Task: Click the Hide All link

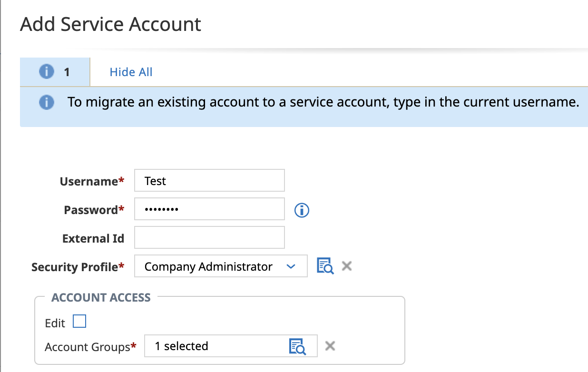Action: point(130,71)
